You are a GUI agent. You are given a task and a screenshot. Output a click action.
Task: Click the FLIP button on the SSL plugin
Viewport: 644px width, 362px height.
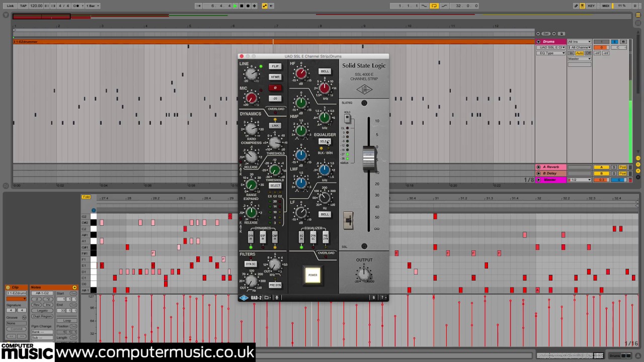[275, 66]
